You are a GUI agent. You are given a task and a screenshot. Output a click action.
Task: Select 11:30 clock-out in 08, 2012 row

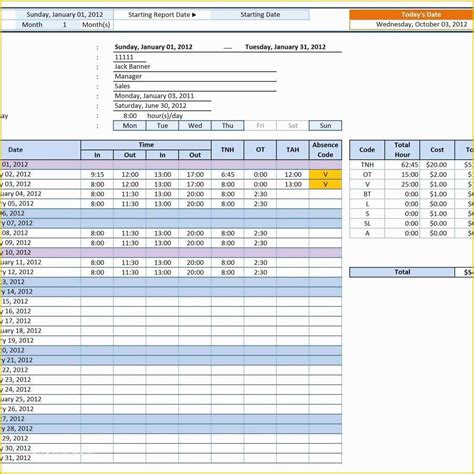[x=130, y=233]
